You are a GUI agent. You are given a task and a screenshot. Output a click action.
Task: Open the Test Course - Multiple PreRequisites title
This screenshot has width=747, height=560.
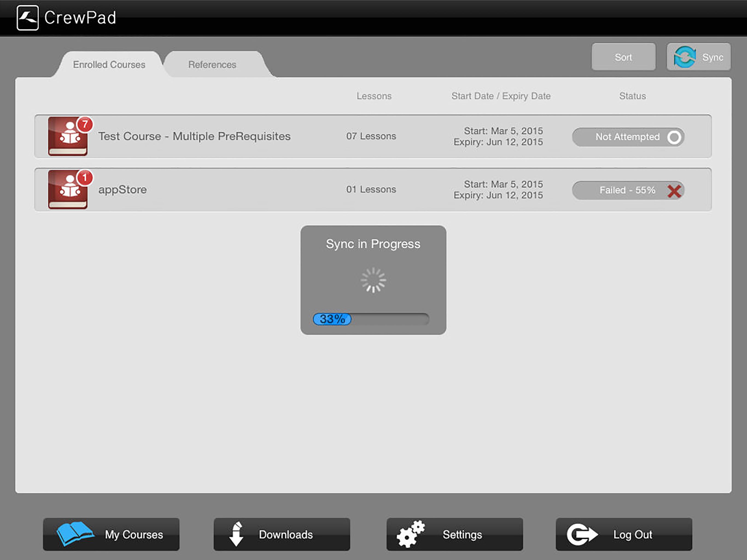194,136
